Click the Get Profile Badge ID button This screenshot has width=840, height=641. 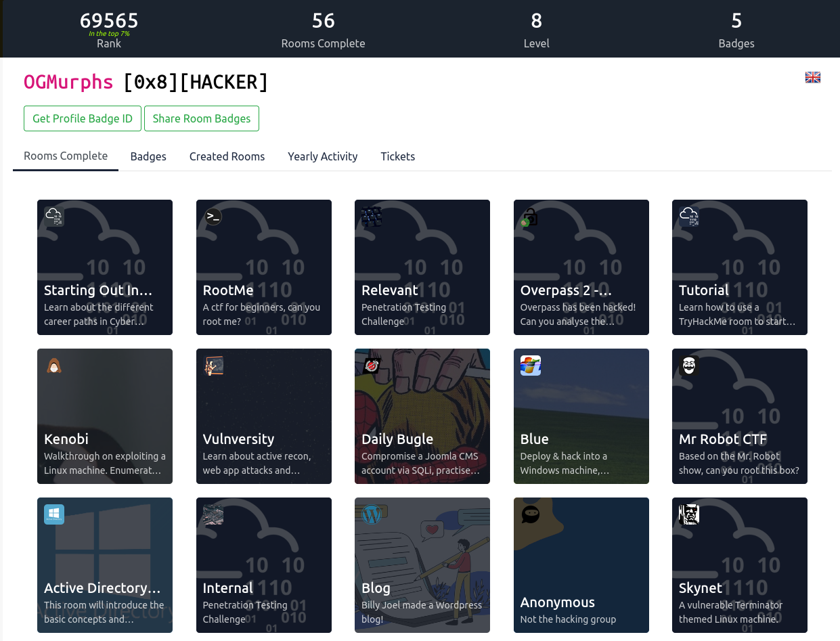click(83, 118)
